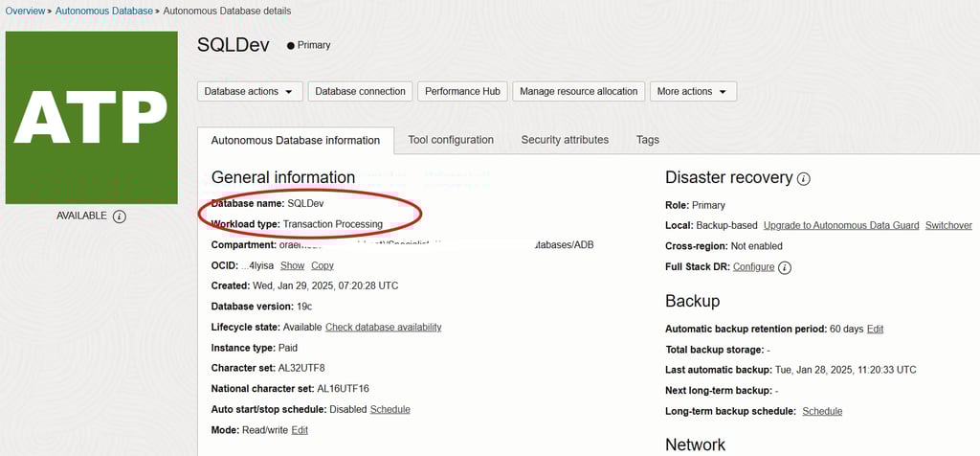Screen dimensions: 980x456
Task: Click Autonomous Database breadcrumb link
Action: coord(103,11)
